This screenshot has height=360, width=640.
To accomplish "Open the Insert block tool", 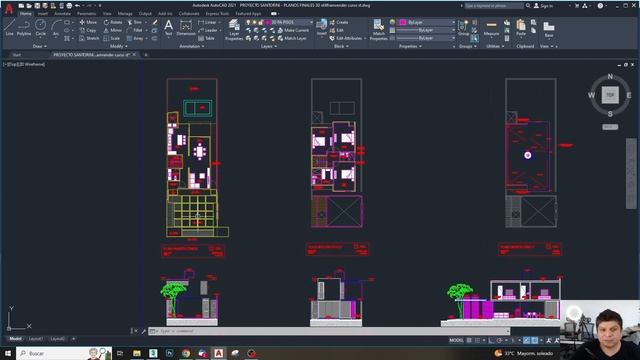I will [322, 28].
